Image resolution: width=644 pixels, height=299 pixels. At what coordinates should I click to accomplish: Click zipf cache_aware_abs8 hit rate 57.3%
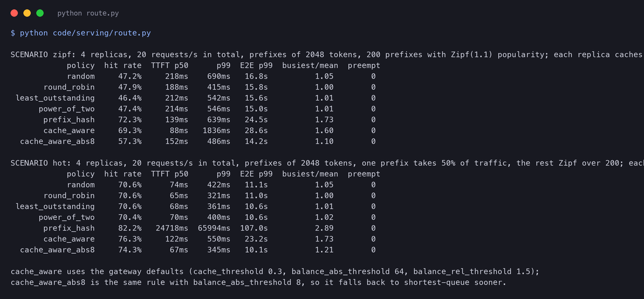pyautogui.click(x=130, y=141)
